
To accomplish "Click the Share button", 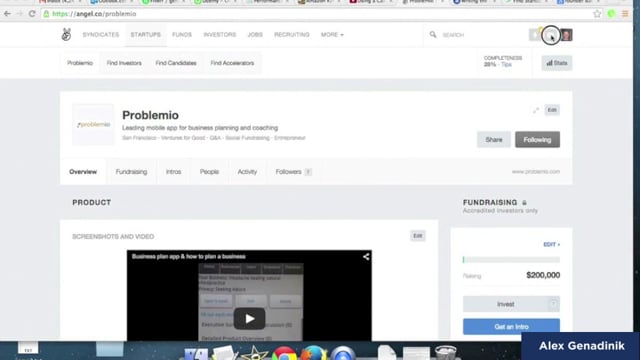I will click(494, 140).
